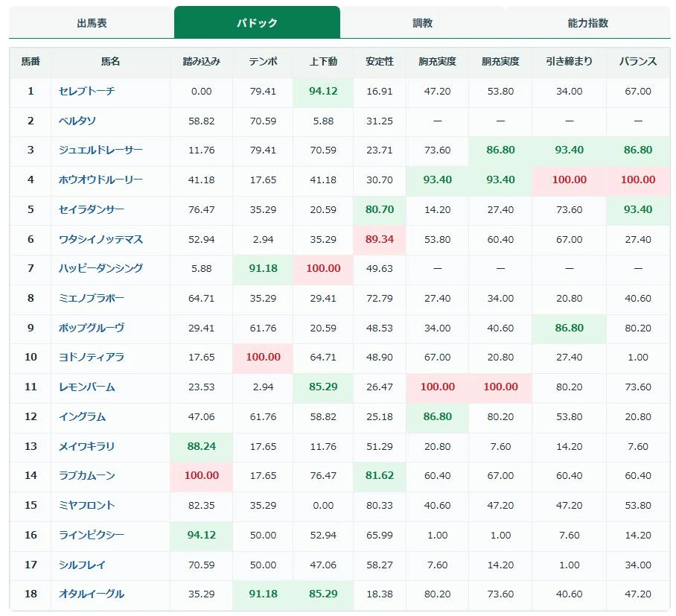Open horse link セイラダンサー
The width and height of the screenshot is (676, 616).
[92, 209]
